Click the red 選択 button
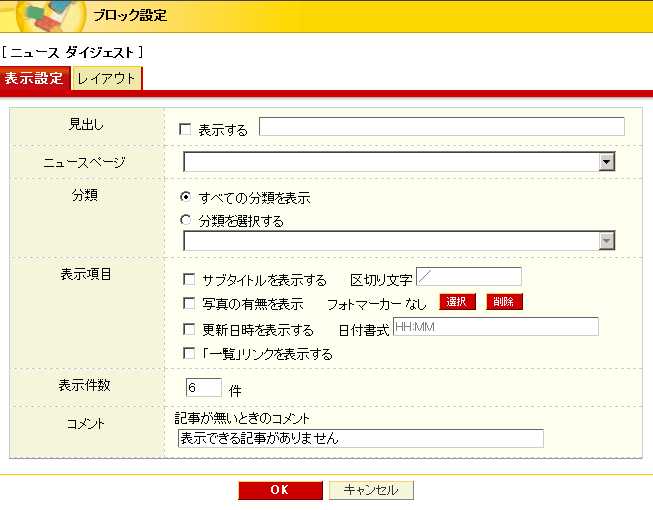The height and width of the screenshot is (510, 653). [457, 302]
